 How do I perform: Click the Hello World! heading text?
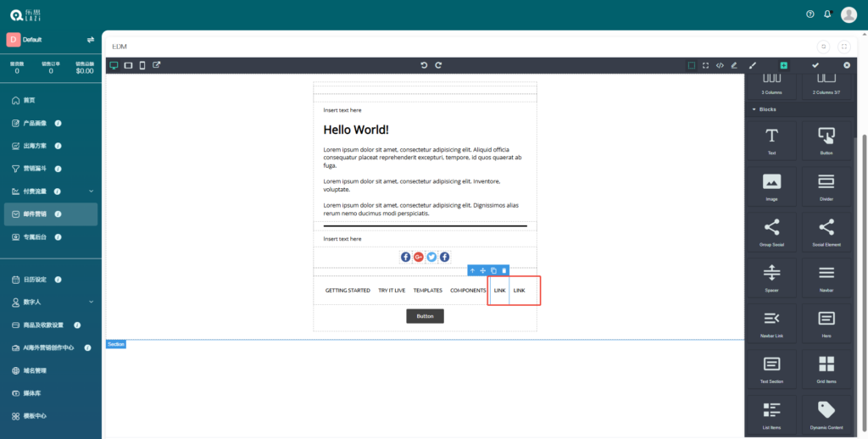tap(356, 130)
